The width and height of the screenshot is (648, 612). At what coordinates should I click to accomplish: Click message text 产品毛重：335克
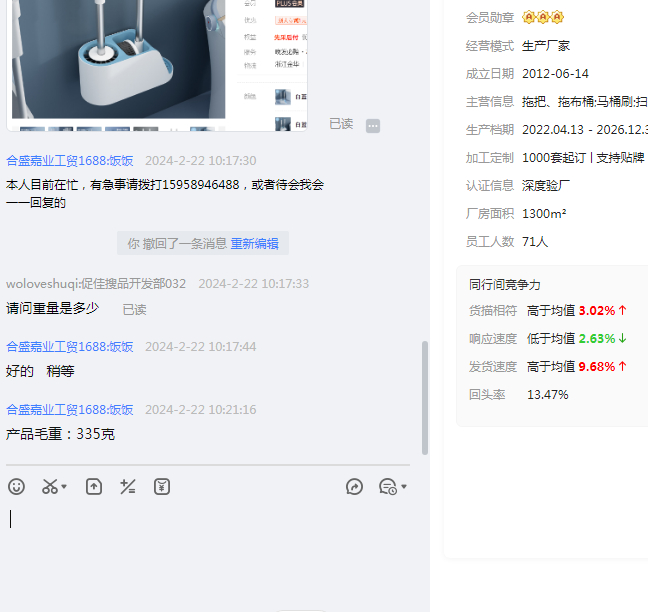(60, 434)
